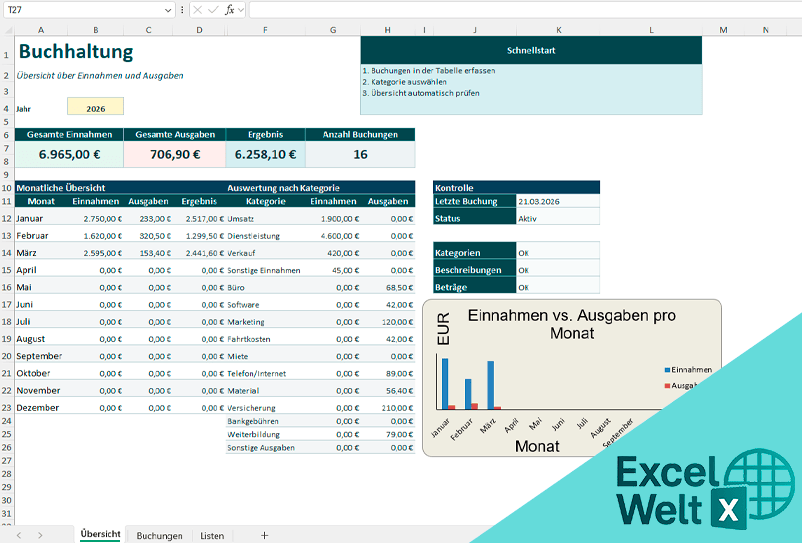Click the Gesamte Einnahmen value 6.965,00 €
The image size is (802, 543).
coord(69,155)
